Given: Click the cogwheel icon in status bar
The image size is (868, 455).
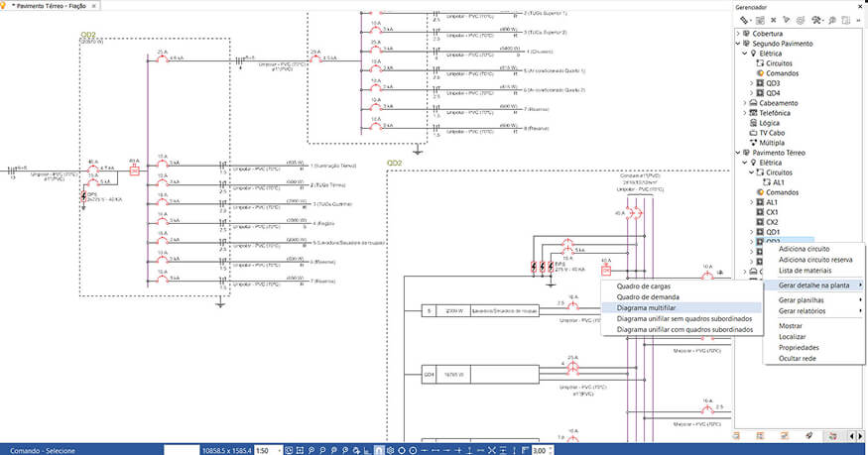Looking at the screenshot, I should (x=390, y=451).
